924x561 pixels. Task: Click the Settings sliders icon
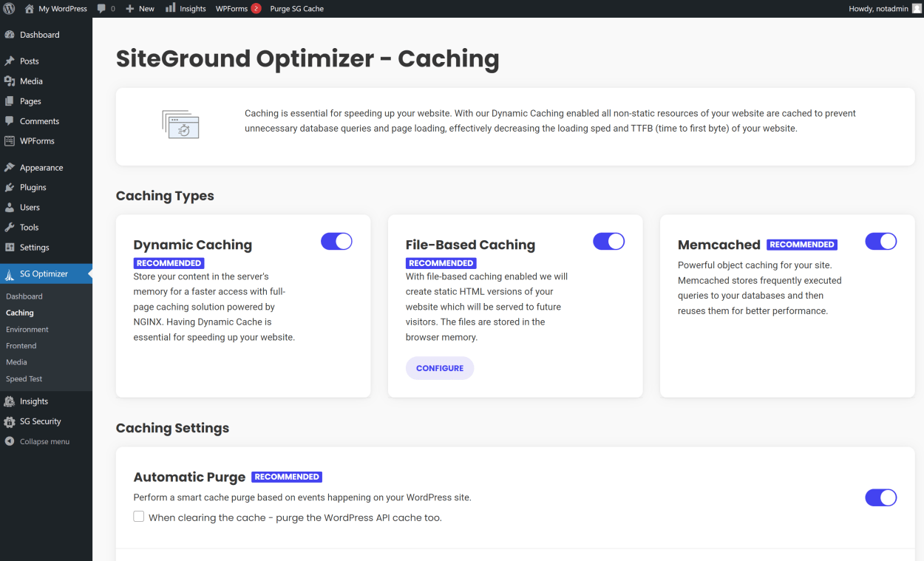10,248
